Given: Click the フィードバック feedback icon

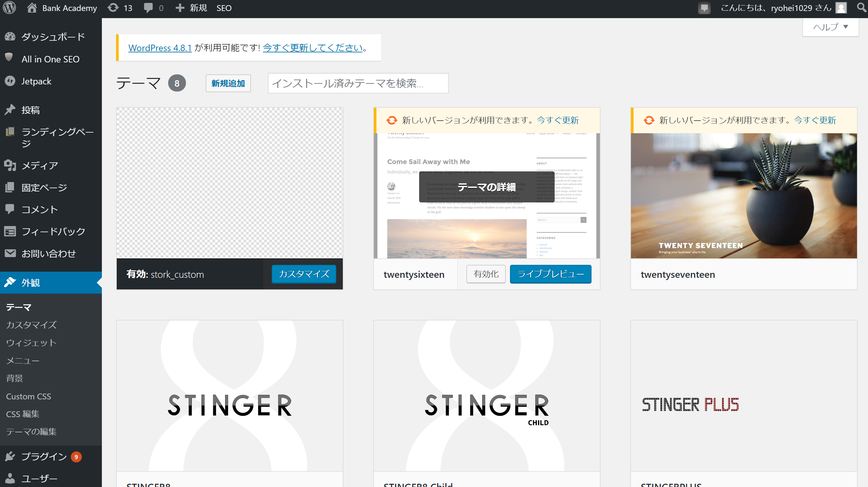Looking at the screenshot, I should (x=10, y=231).
